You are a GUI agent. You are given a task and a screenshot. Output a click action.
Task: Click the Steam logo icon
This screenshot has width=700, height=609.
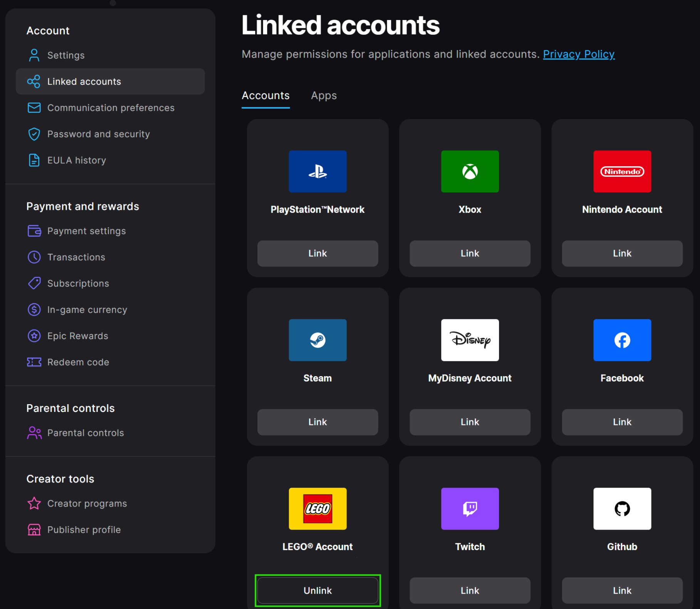click(318, 340)
